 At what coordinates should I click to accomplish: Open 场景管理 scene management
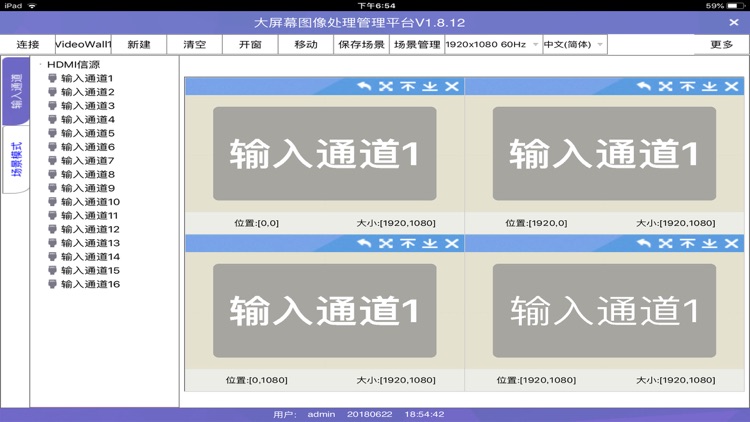(x=417, y=44)
